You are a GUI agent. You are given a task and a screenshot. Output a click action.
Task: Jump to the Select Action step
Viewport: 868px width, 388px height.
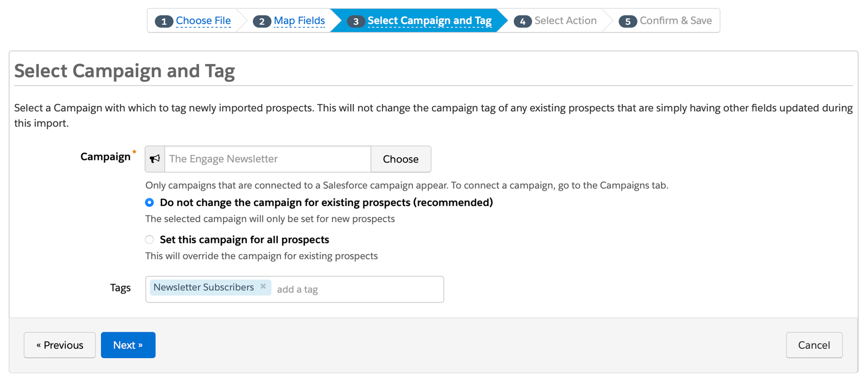pos(565,21)
